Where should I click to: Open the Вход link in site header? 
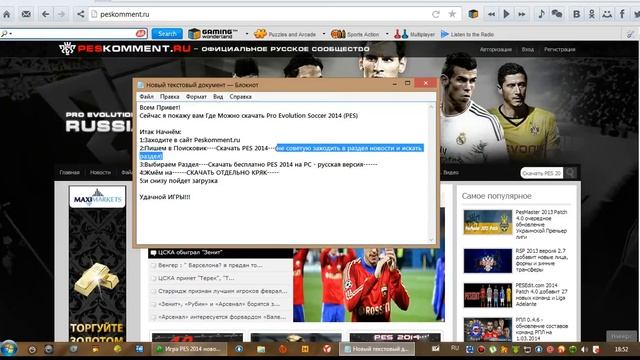527,49
